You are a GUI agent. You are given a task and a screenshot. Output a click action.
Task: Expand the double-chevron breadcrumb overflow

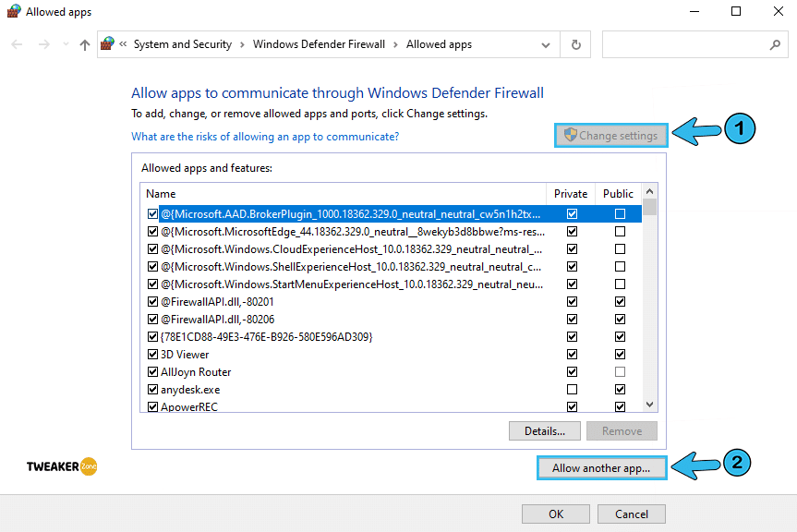123,44
